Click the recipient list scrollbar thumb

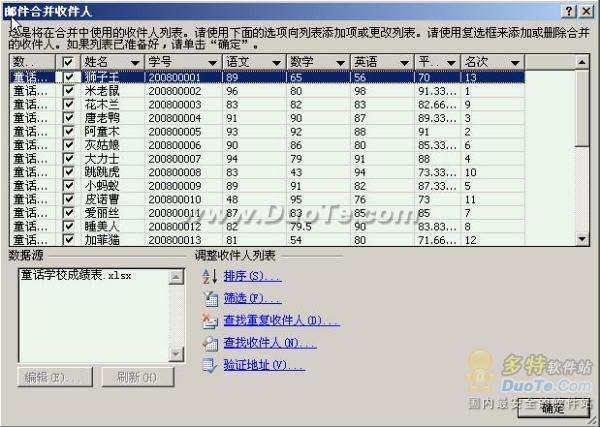(x=582, y=108)
